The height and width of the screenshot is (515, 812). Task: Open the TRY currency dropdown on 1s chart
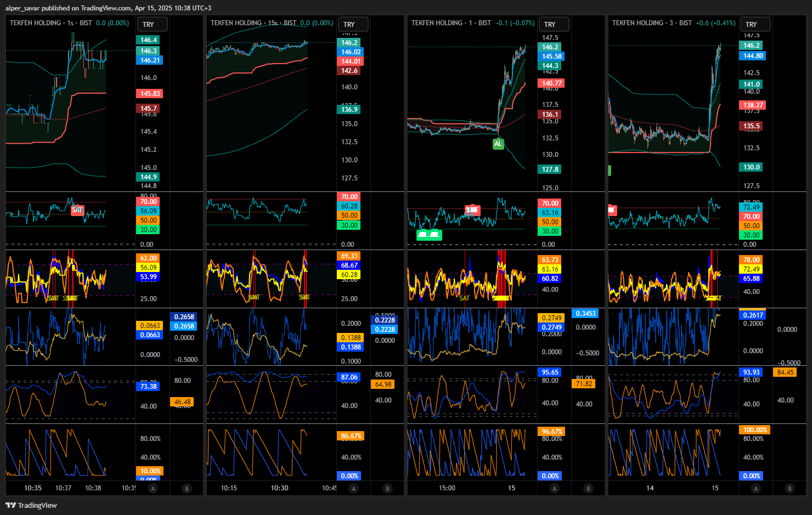click(152, 24)
